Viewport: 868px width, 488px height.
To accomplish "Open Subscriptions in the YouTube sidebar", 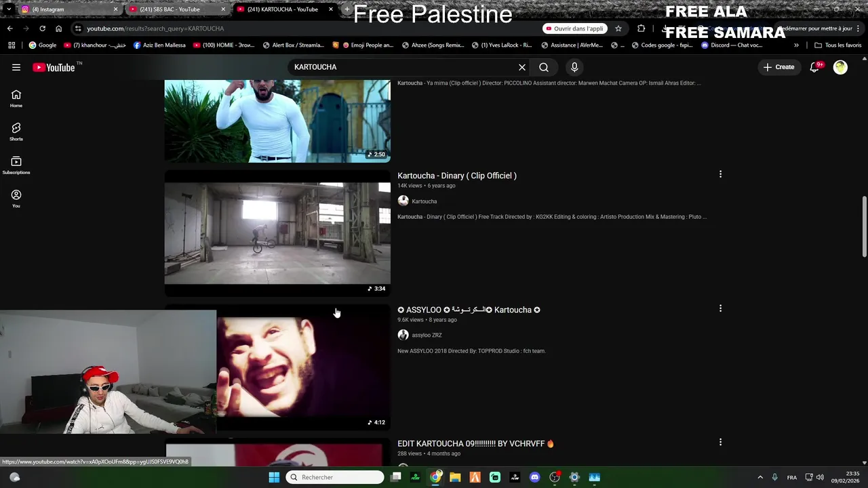I will (16, 165).
